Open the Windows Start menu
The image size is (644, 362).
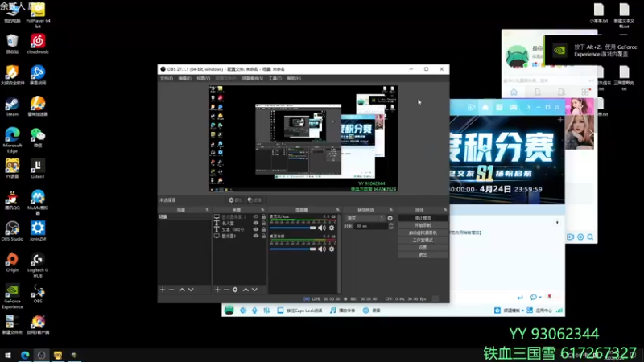click(8, 355)
